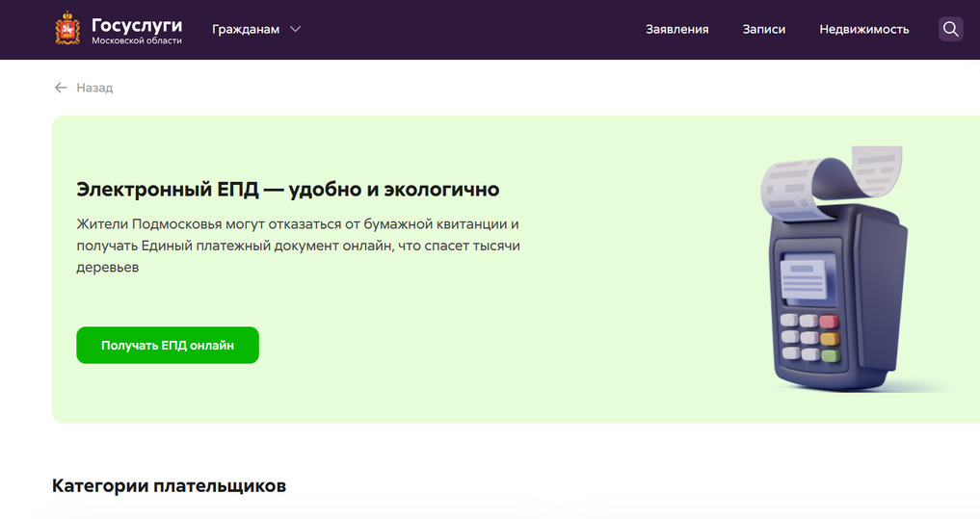Click the Московской области subtitle
The image size is (980, 519).
coord(137,40)
